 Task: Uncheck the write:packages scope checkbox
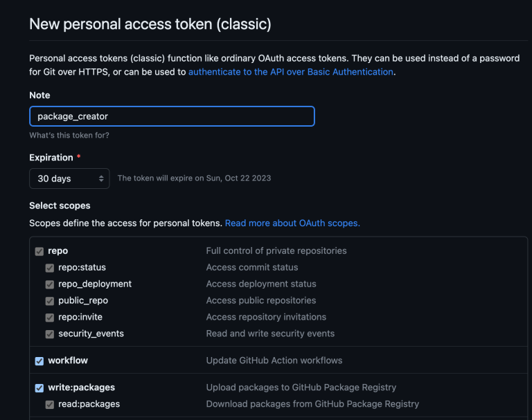coord(39,388)
